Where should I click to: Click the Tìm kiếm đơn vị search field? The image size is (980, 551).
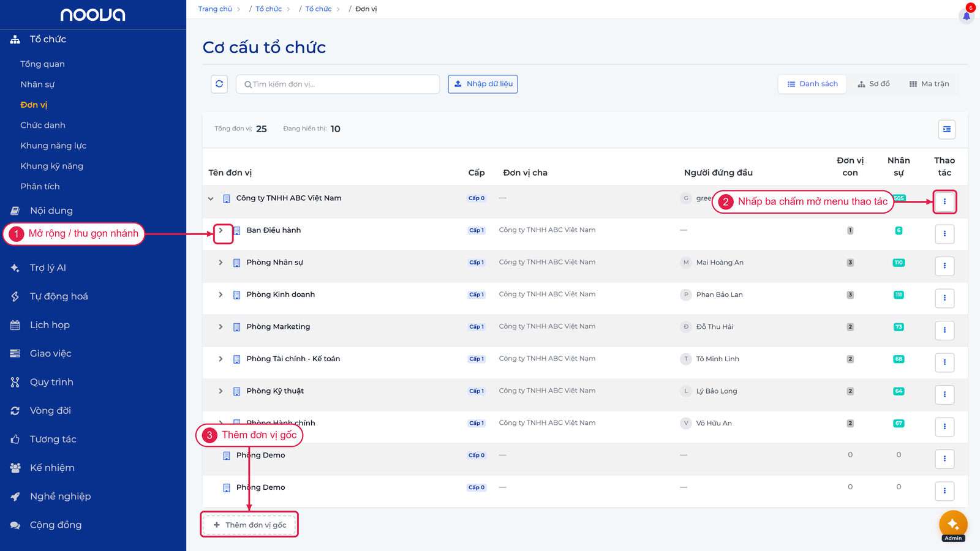click(x=337, y=84)
